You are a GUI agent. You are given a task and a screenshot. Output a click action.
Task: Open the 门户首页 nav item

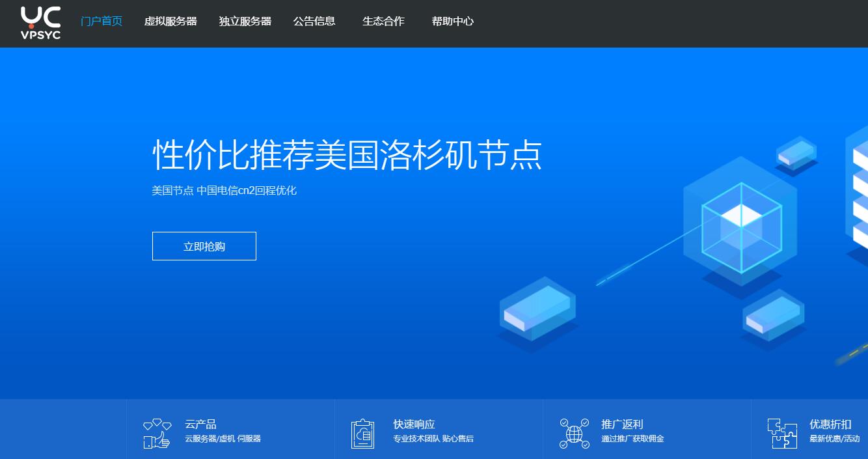[x=102, y=21]
